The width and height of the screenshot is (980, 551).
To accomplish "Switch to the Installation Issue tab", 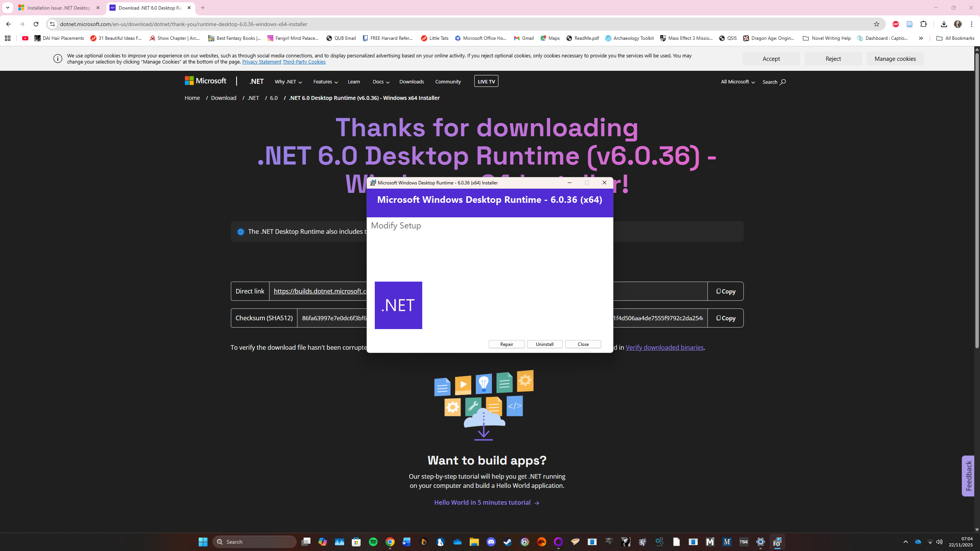I will [x=58, y=8].
